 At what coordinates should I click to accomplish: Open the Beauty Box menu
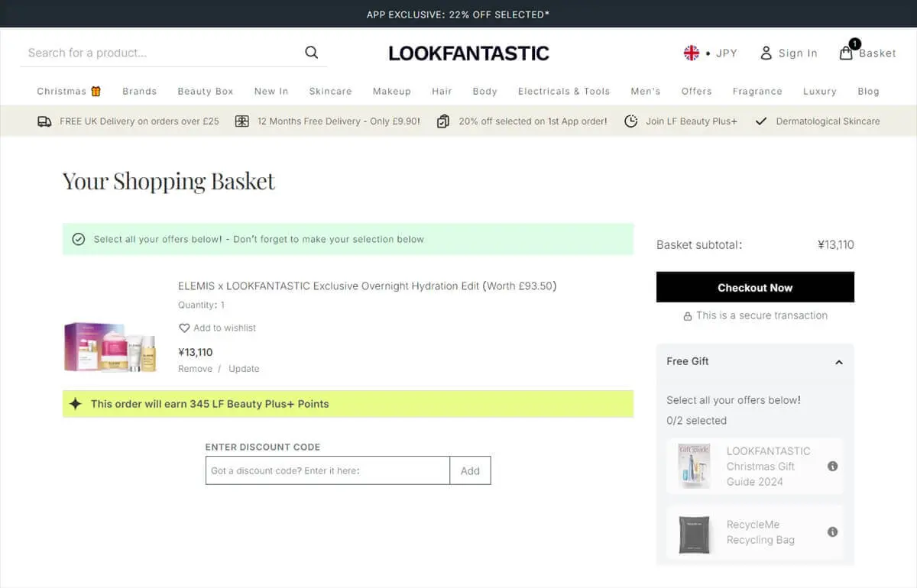click(x=206, y=91)
